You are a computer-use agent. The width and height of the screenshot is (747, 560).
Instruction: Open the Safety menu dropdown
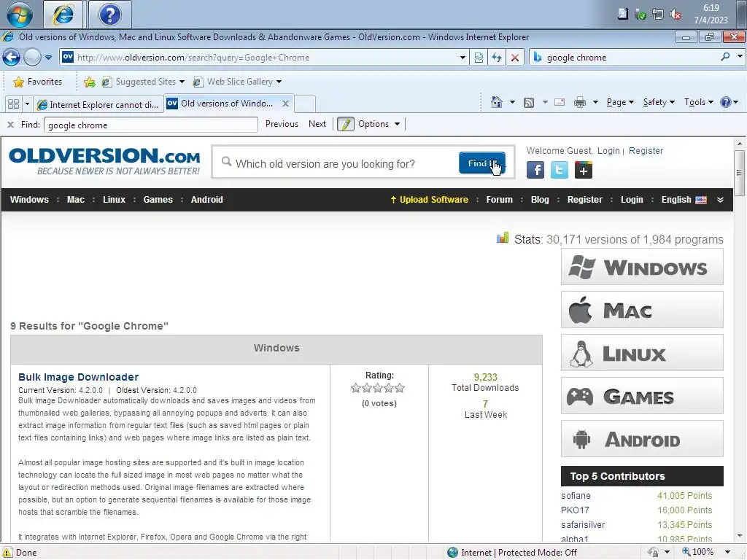[659, 102]
